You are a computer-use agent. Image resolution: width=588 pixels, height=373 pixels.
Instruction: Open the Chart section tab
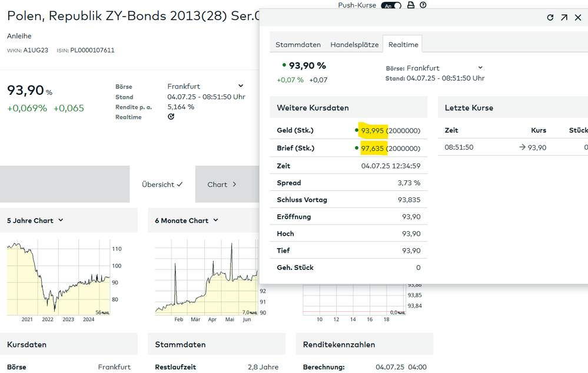click(x=222, y=184)
